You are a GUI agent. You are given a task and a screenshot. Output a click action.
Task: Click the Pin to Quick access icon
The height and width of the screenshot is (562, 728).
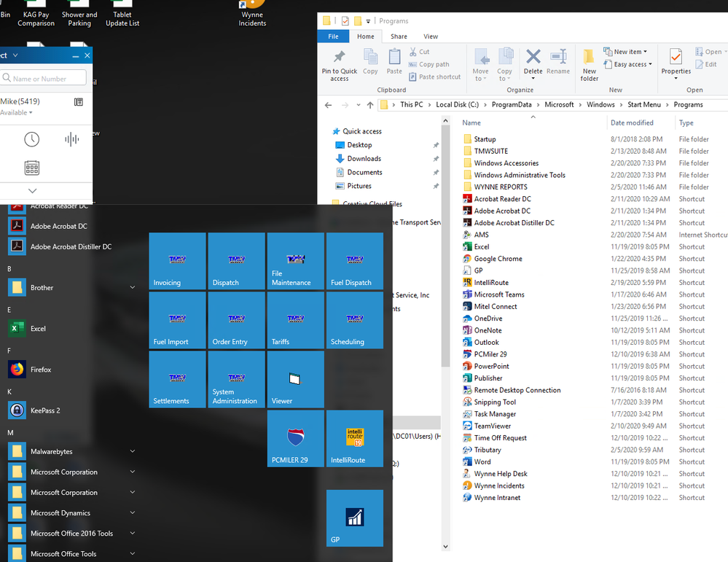(x=340, y=57)
